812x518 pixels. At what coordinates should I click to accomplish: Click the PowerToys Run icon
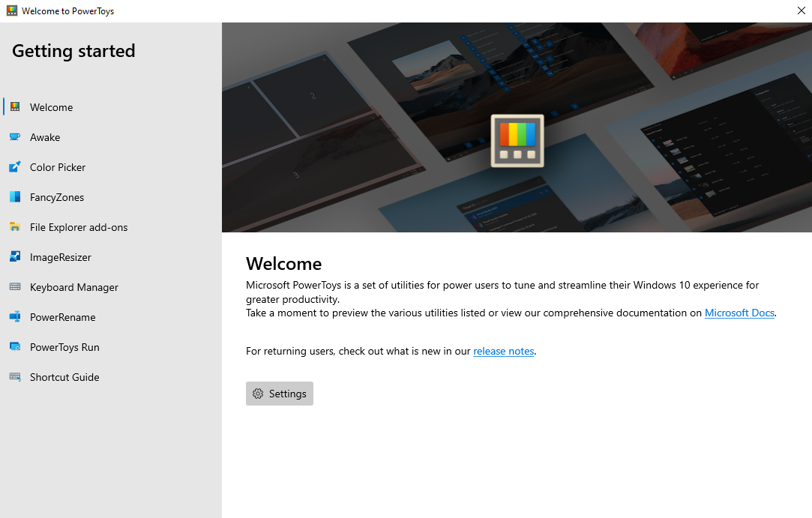[15, 346]
